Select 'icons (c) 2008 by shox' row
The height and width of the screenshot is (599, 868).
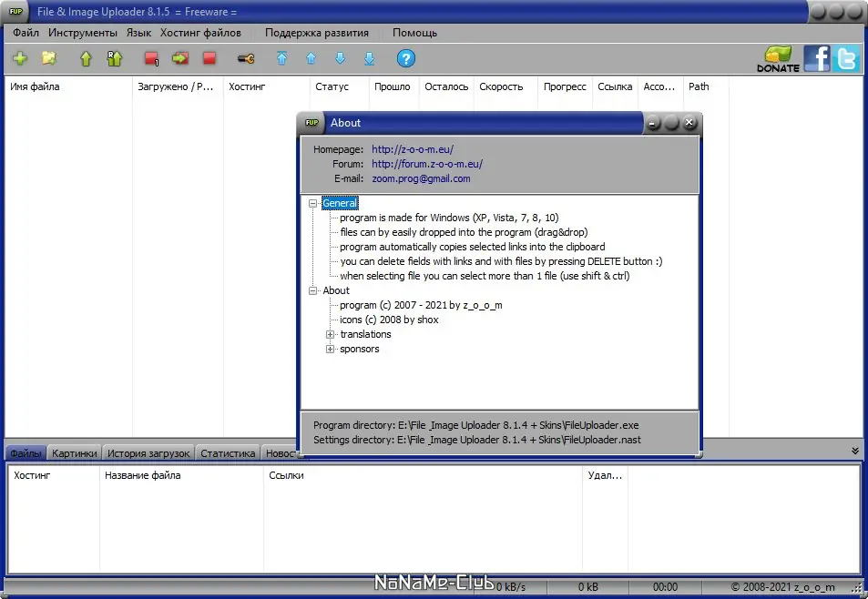(389, 320)
